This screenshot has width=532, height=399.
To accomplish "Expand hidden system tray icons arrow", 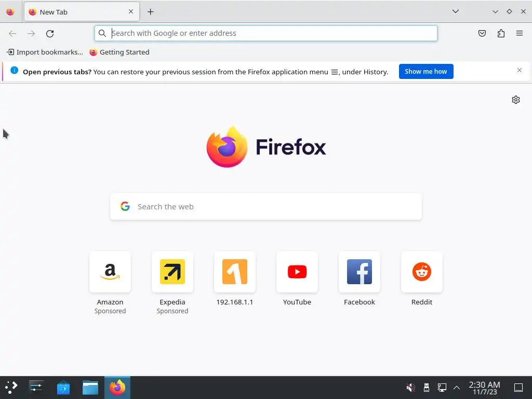I will [x=457, y=388].
